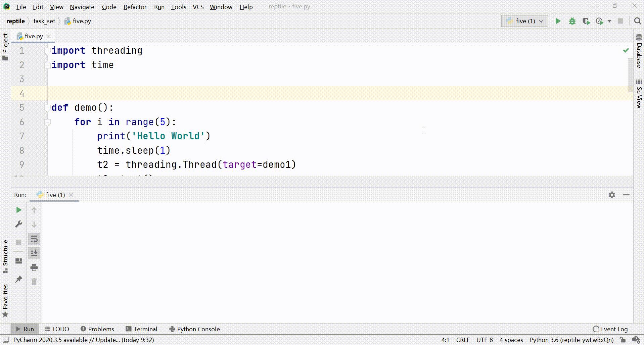Screen dimensions: 644x345
Task: Toggle scroll to end of output
Action: (x=34, y=253)
